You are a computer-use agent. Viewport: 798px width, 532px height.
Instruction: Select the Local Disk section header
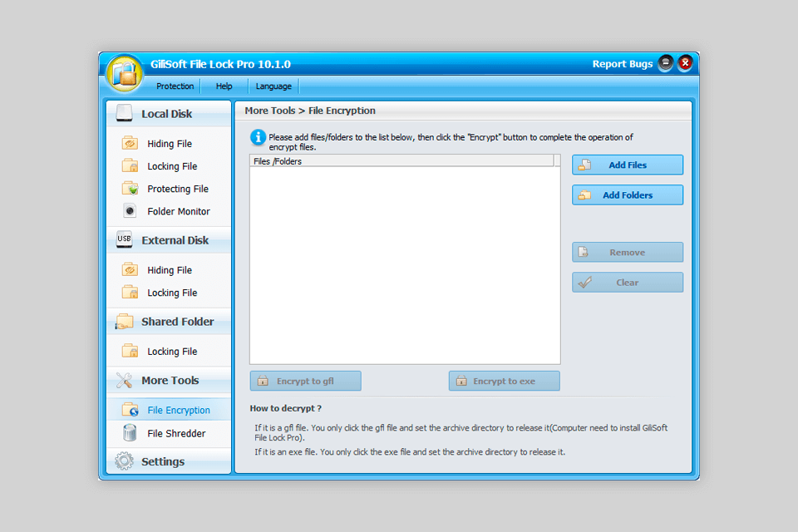pyautogui.click(x=169, y=114)
